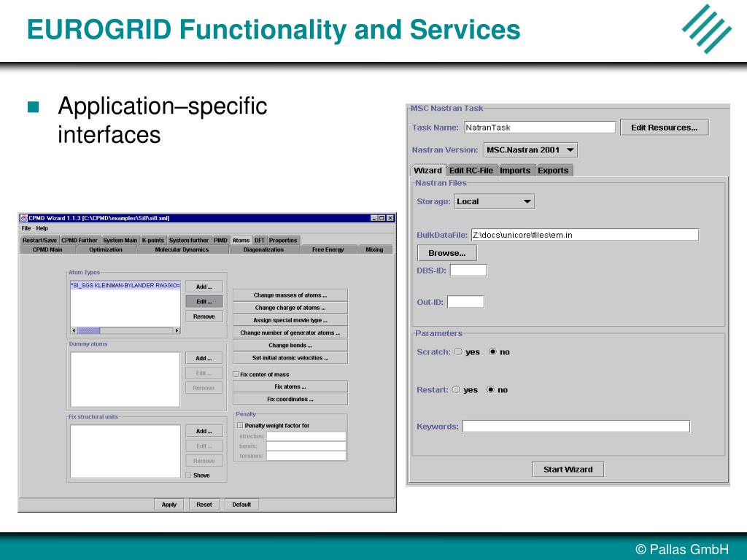
Task: Click Add in Fix structural units group
Action: point(204,431)
